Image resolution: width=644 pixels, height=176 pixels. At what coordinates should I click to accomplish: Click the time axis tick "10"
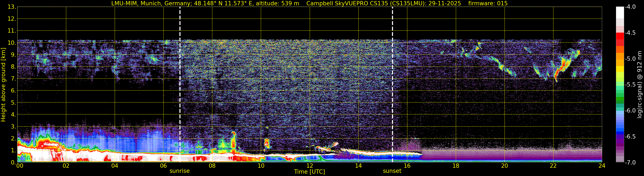(261, 166)
